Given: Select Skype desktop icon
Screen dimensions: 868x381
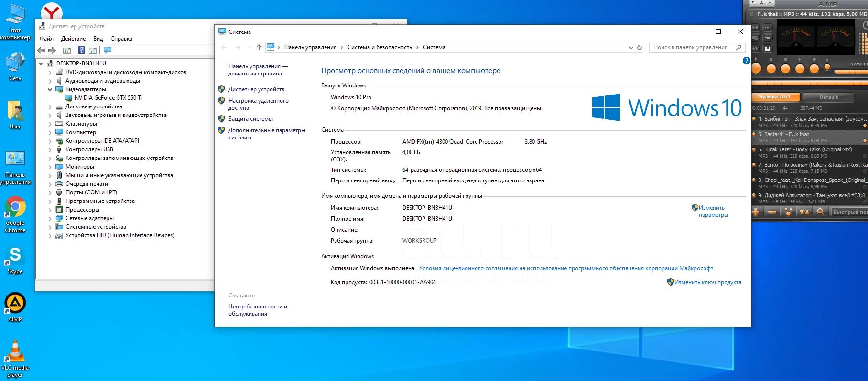Looking at the screenshot, I should (x=15, y=261).
